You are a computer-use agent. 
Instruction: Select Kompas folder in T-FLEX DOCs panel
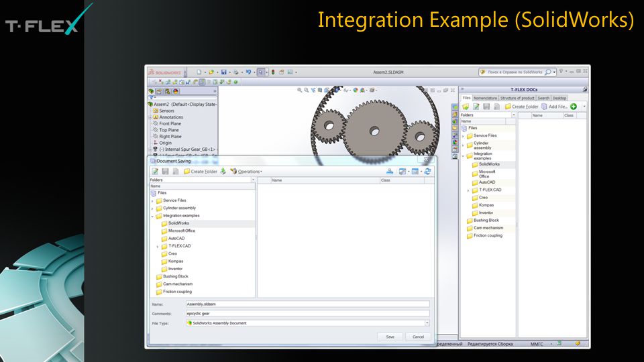pyautogui.click(x=486, y=205)
